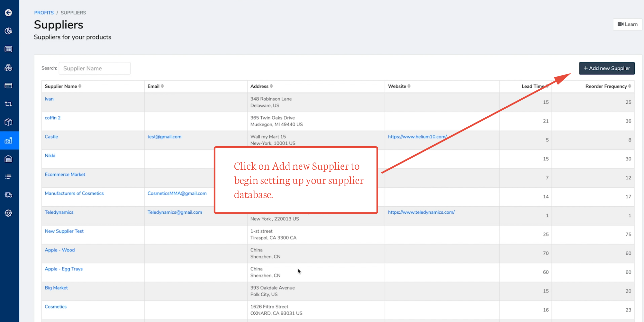Screen dimensions: 644x322
Task: Open the Learn video button
Action: [627, 24]
